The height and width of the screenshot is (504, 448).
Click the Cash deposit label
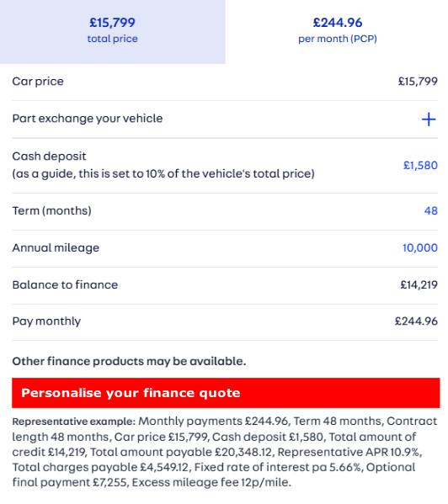pos(49,157)
